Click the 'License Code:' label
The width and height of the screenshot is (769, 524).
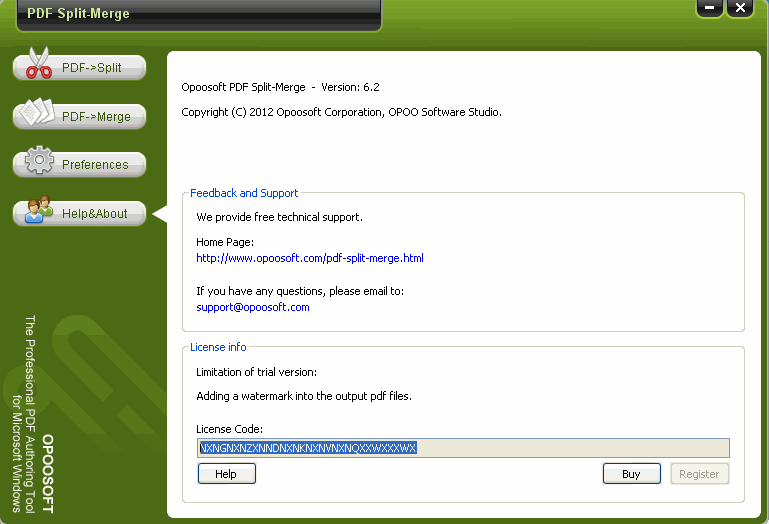230,429
